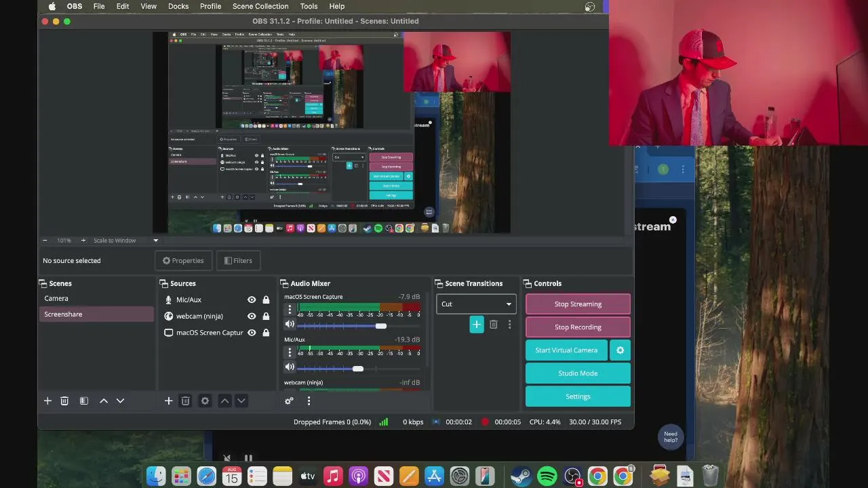The image size is (868, 488).
Task: Open the Profile menu
Action: (x=210, y=6)
